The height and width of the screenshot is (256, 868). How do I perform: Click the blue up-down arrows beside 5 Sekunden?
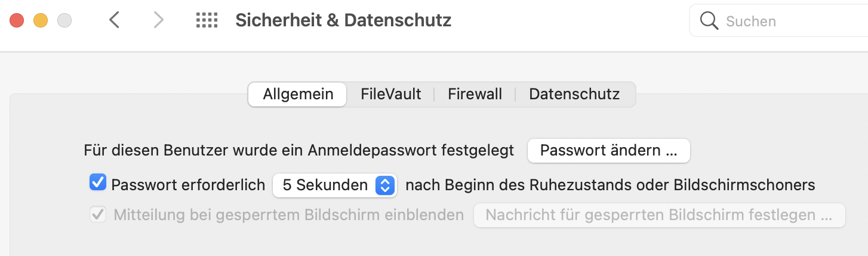[x=385, y=185]
